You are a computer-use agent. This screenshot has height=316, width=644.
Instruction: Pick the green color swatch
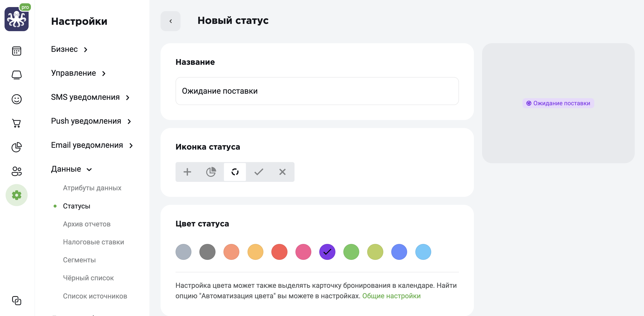pos(351,252)
